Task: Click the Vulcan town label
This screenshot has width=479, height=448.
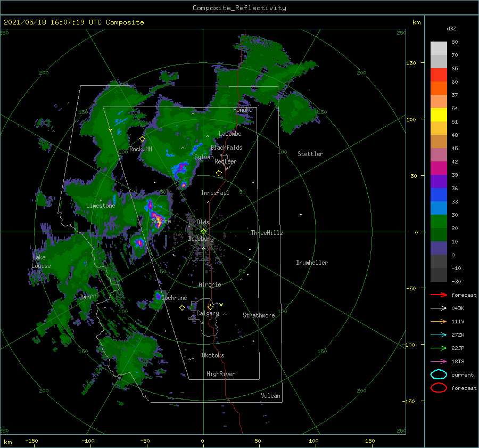Action: 270,396
